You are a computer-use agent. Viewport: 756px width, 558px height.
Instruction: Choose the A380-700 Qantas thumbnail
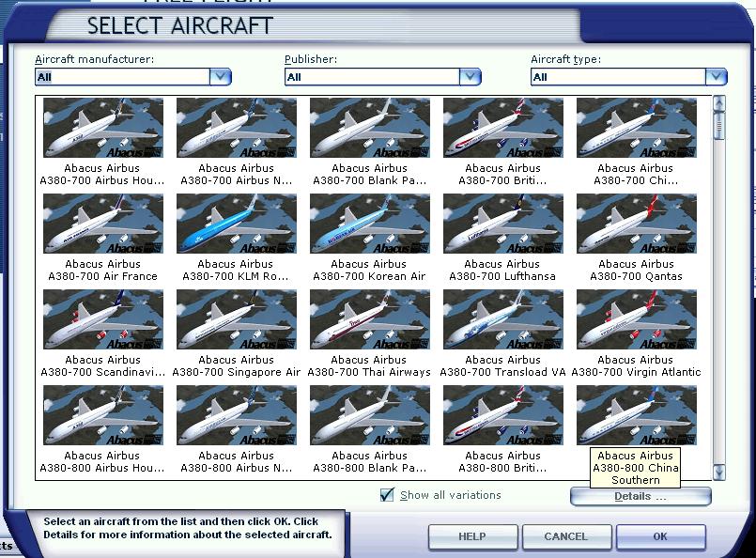[x=637, y=224]
